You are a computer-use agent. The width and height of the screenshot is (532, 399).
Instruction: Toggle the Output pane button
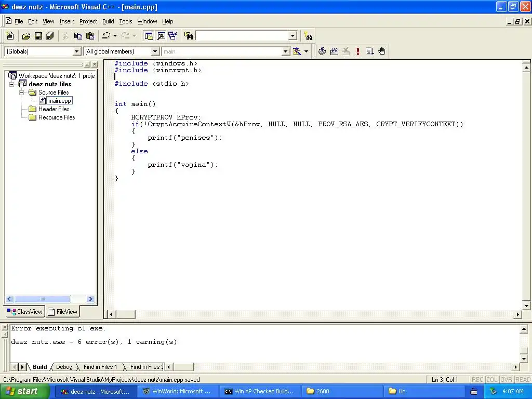pos(161,36)
